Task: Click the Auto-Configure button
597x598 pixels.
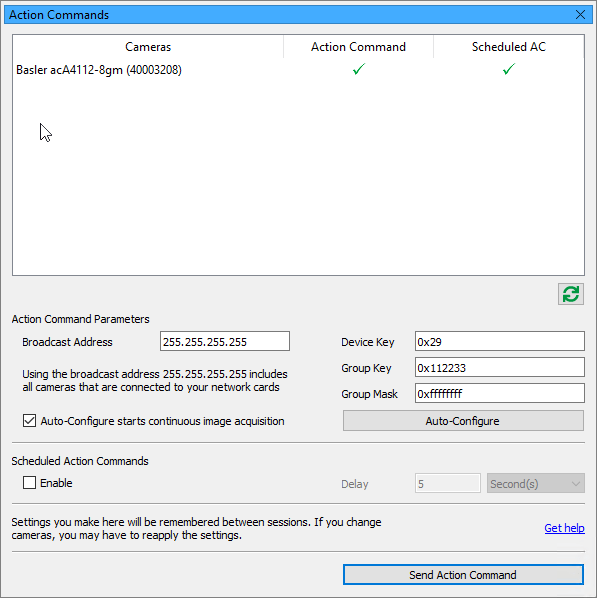Action: pyautogui.click(x=463, y=421)
